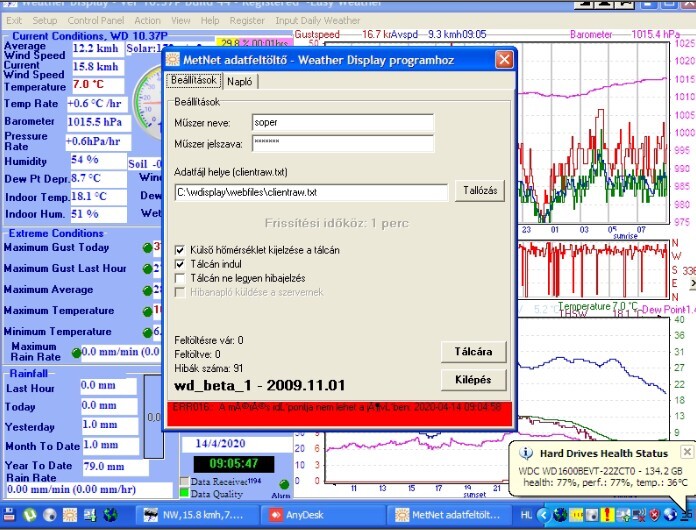Click green indicator next to Maximum Rain Rate

pos(76,352)
